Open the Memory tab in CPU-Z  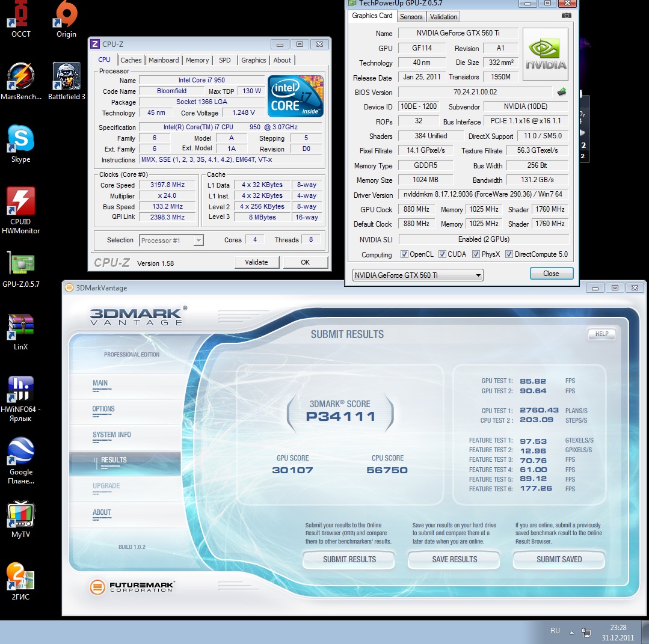pos(197,60)
